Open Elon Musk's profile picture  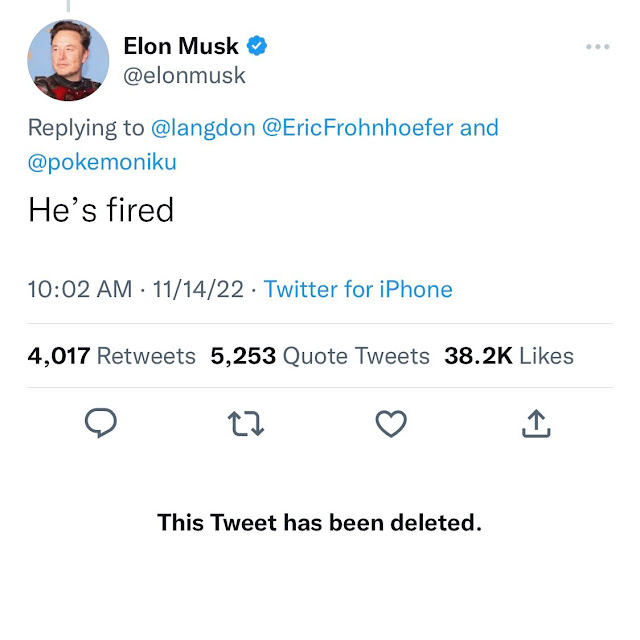click(68, 60)
